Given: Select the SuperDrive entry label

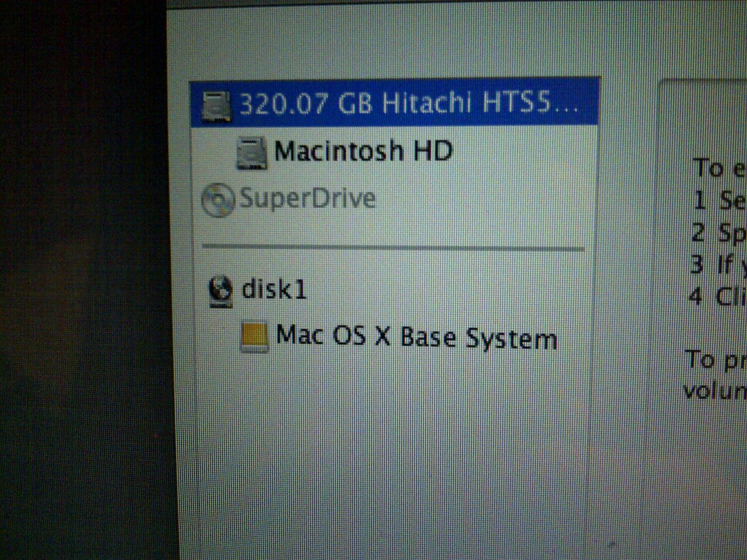Looking at the screenshot, I should click(307, 198).
